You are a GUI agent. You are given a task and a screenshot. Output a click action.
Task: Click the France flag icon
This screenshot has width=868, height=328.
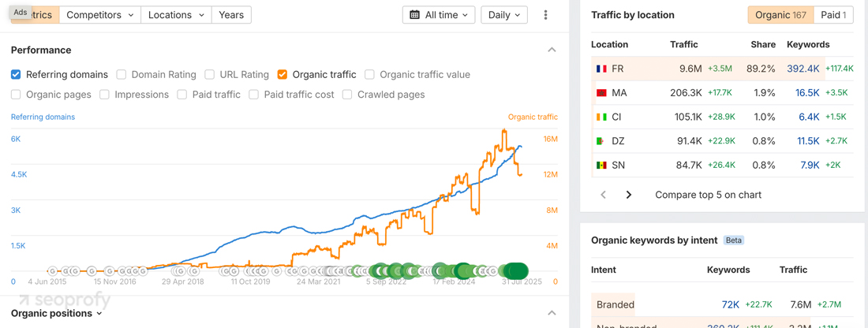(x=601, y=69)
